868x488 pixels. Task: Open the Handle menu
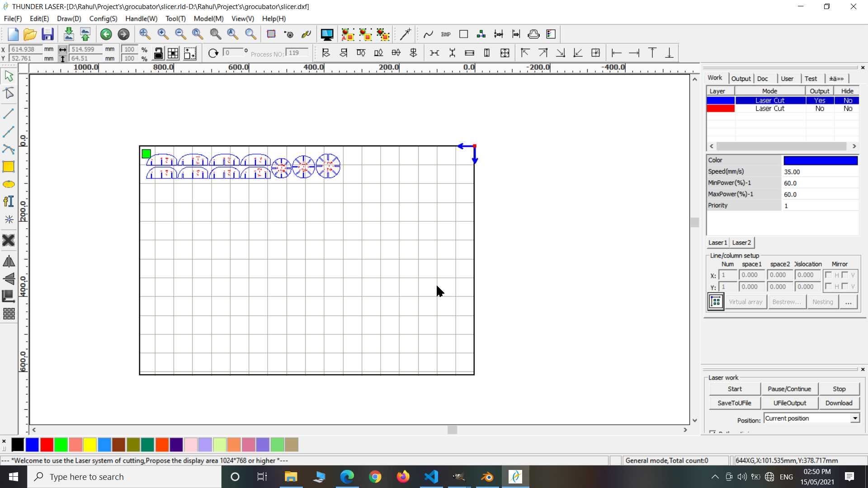(141, 19)
